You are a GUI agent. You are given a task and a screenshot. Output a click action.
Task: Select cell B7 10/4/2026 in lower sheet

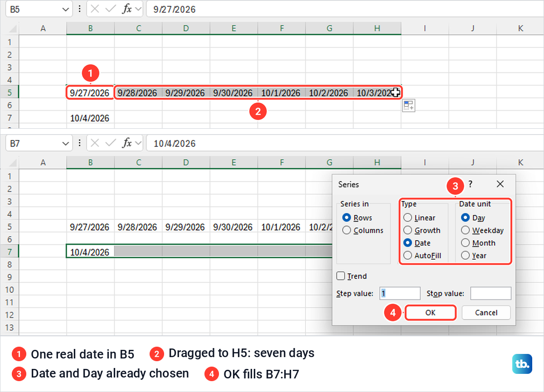point(90,252)
